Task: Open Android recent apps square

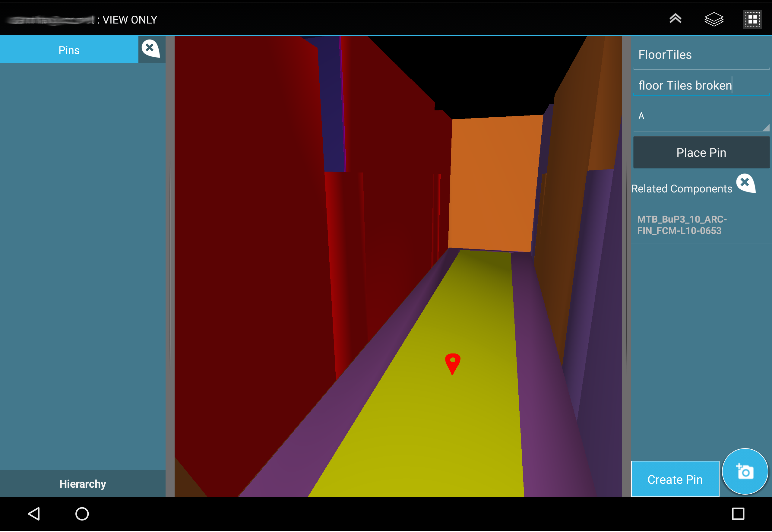Action: [738, 514]
